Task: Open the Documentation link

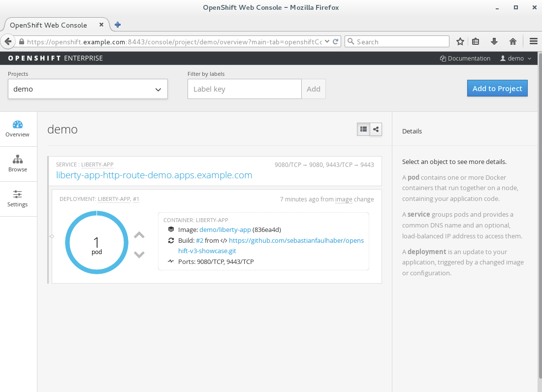Action: (x=465, y=59)
